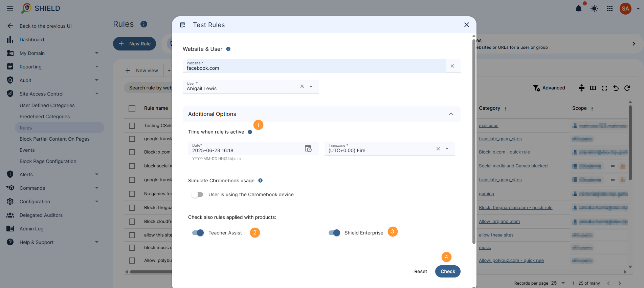Open User Defined Categories
This screenshot has height=288, width=644.
(x=47, y=105)
